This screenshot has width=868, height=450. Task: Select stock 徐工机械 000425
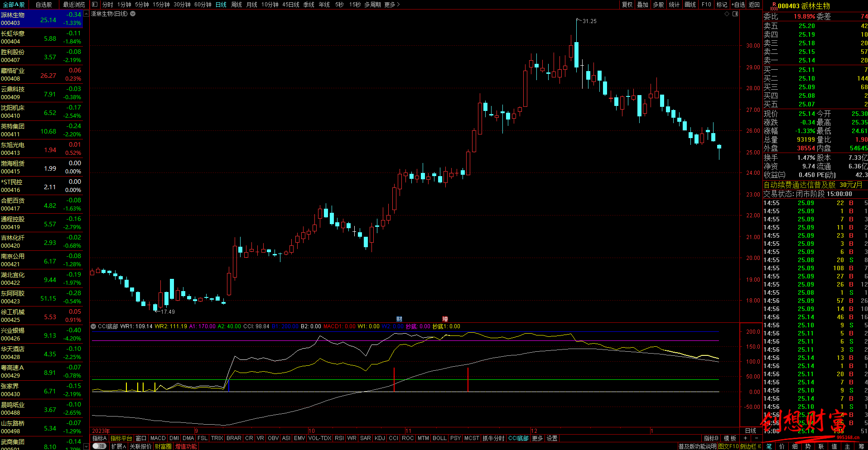(41, 316)
